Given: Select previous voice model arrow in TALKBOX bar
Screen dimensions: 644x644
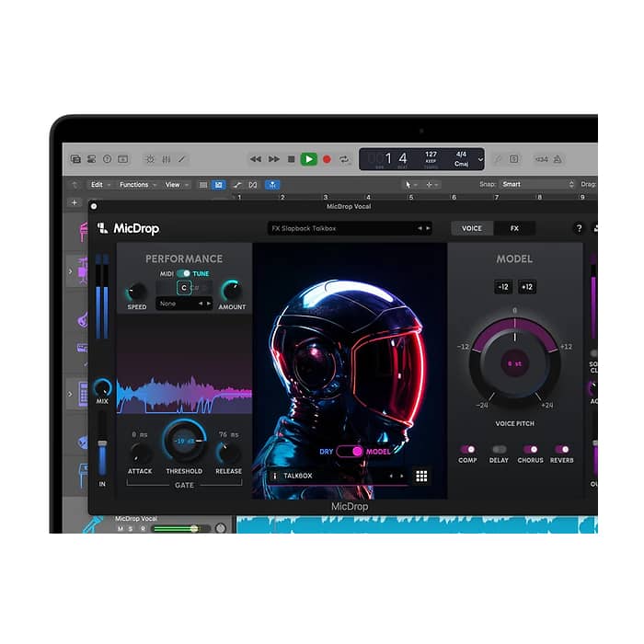Looking at the screenshot, I should click(391, 476).
